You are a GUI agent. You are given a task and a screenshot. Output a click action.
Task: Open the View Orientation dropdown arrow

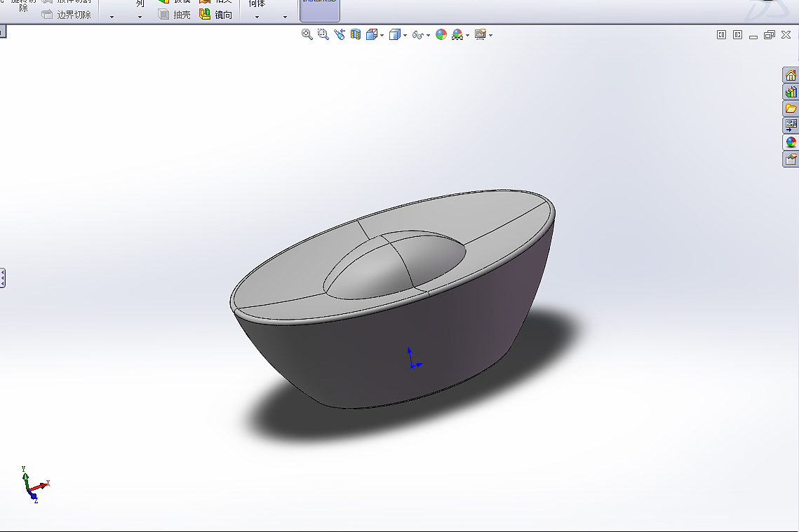click(x=382, y=35)
